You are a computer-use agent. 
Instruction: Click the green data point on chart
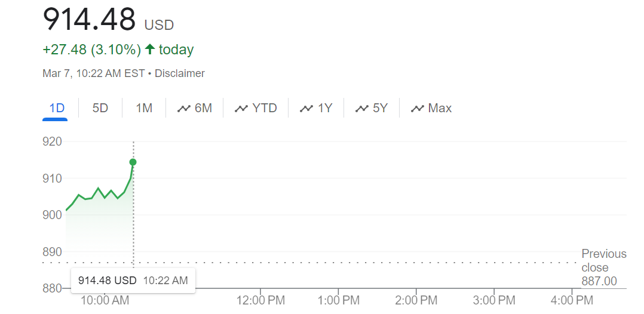pyautogui.click(x=133, y=162)
